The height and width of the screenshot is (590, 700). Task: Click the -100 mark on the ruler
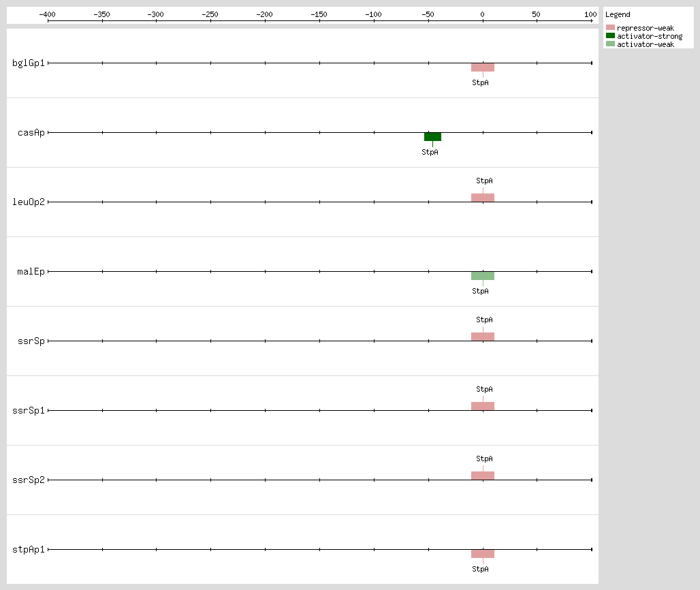coord(374,14)
